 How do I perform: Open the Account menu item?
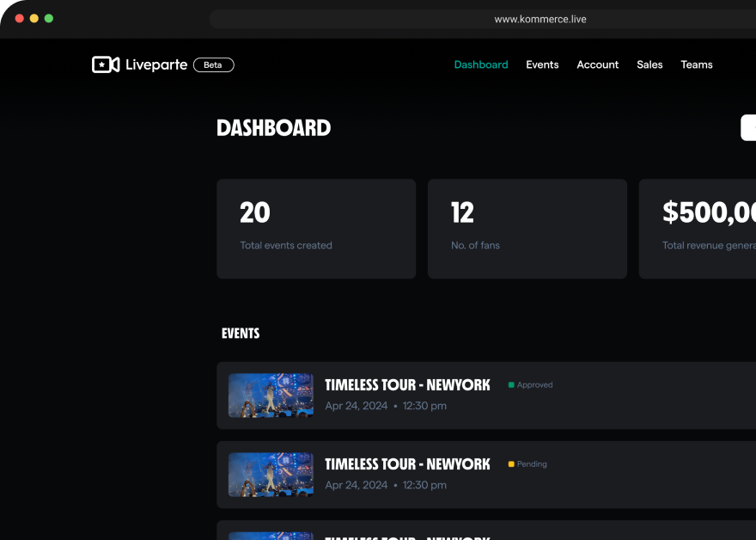tap(598, 64)
